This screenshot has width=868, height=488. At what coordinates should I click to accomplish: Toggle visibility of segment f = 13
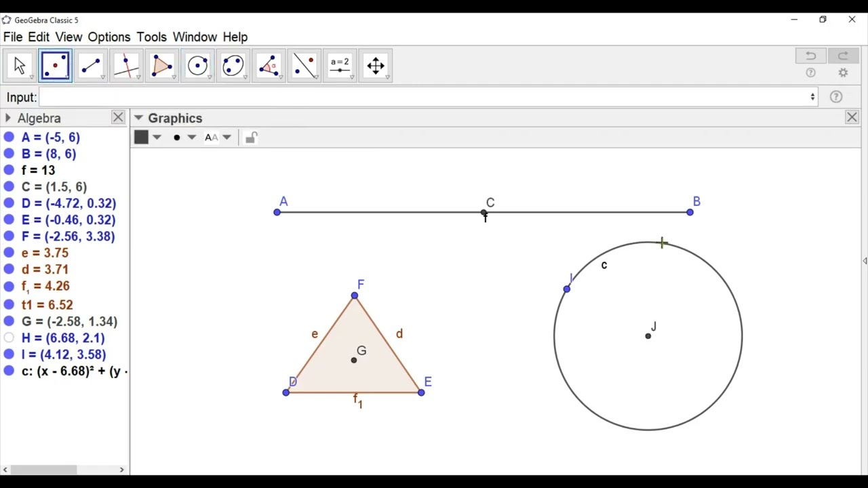9,170
